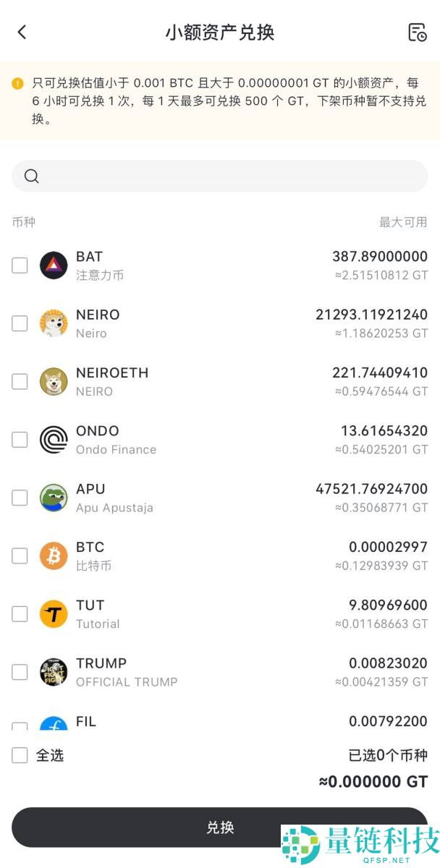Screen dimensions: 440x868
Task: Tap the back arrow icon
Action: [22, 32]
